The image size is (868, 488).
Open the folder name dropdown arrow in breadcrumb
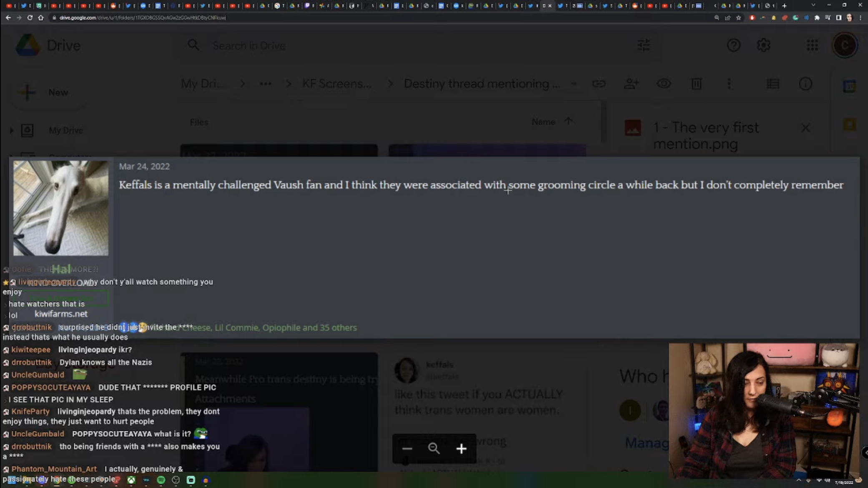click(x=574, y=84)
